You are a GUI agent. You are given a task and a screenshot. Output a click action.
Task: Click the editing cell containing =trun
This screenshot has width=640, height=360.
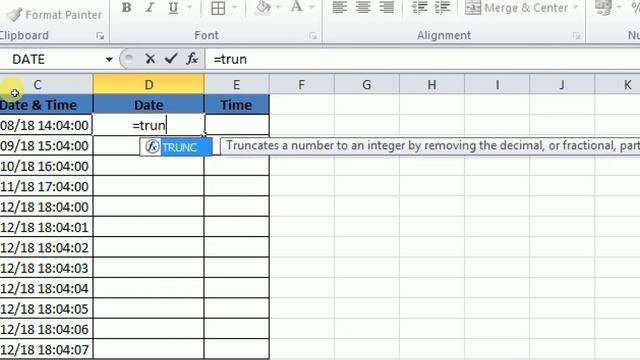[x=149, y=125]
